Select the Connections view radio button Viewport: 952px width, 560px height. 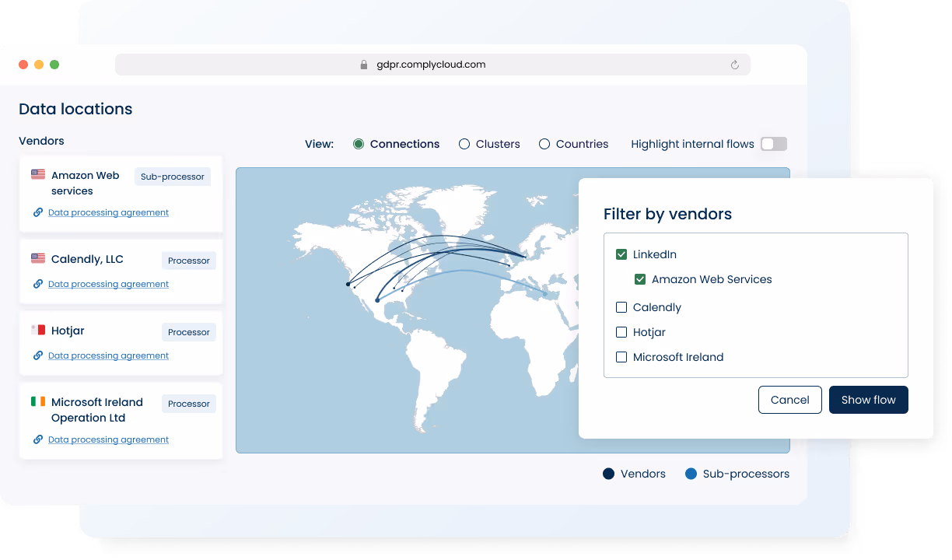coord(359,144)
